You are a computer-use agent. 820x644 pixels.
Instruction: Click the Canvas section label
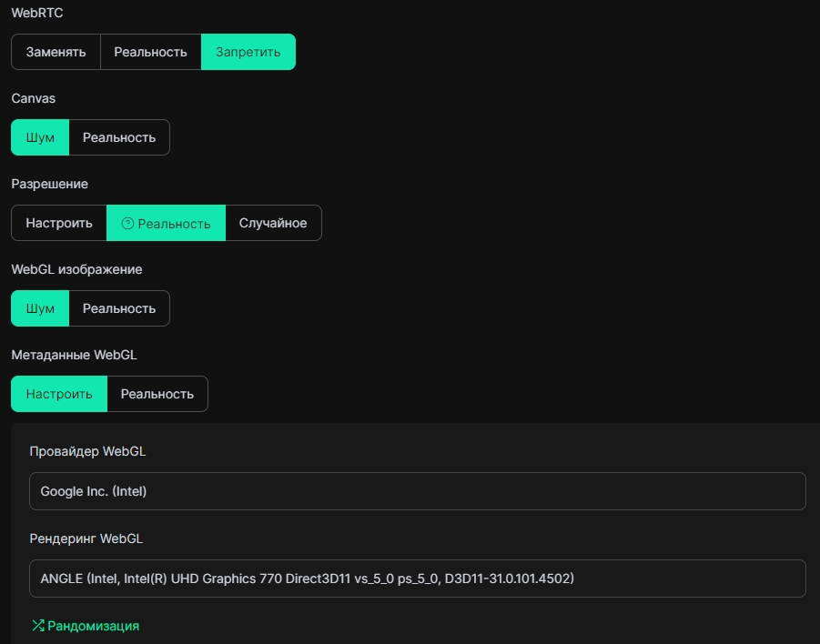pos(34,98)
